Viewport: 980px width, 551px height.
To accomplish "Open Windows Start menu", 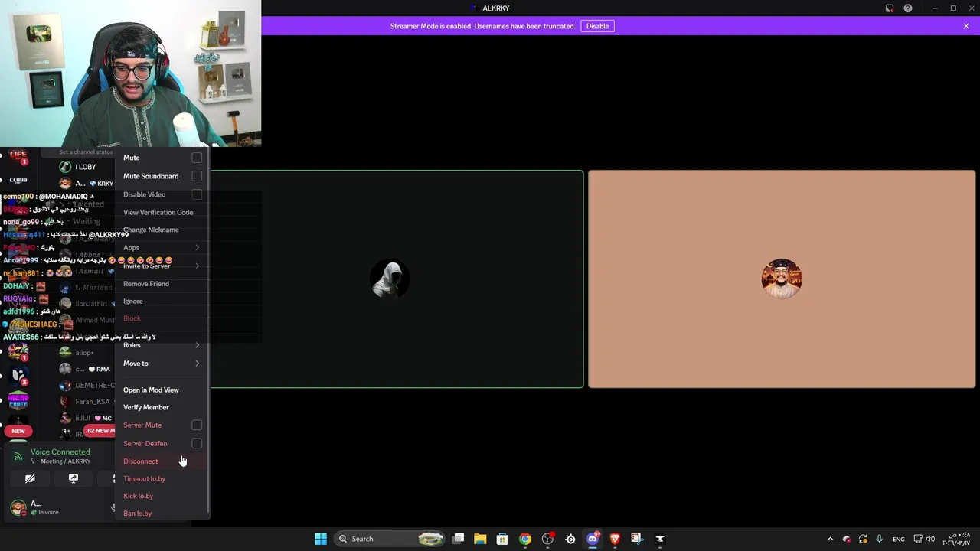I will coord(321,539).
